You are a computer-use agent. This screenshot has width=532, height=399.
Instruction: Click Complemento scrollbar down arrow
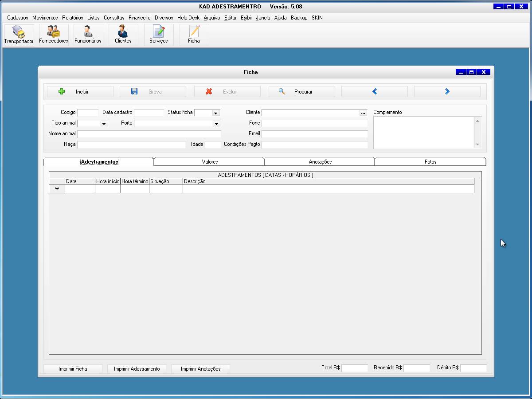[477, 145]
